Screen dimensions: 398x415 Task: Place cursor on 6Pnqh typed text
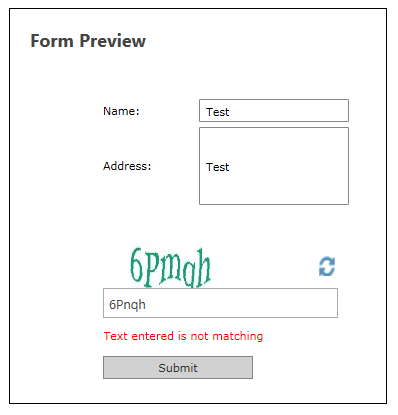click(x=127, y=305)
